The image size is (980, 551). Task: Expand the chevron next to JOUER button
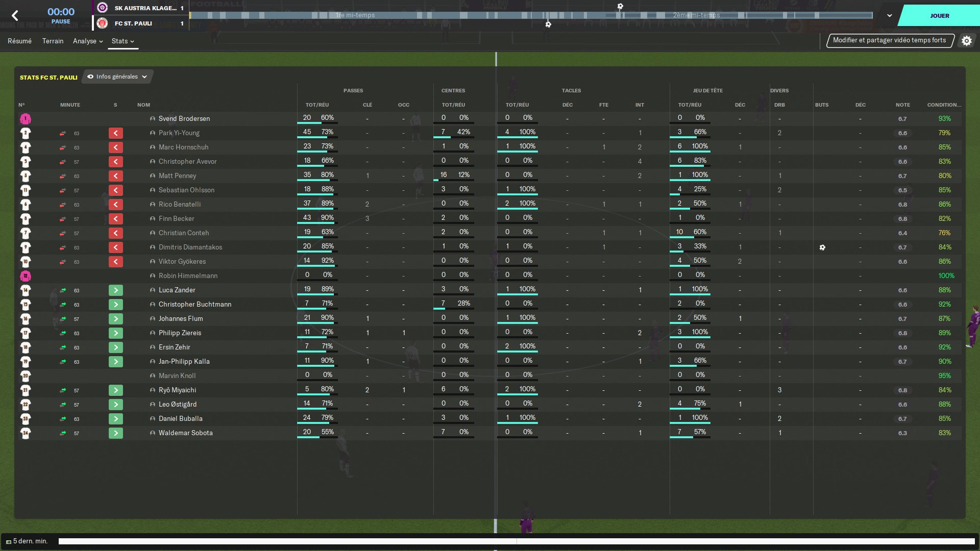click(x=890, y=16)
